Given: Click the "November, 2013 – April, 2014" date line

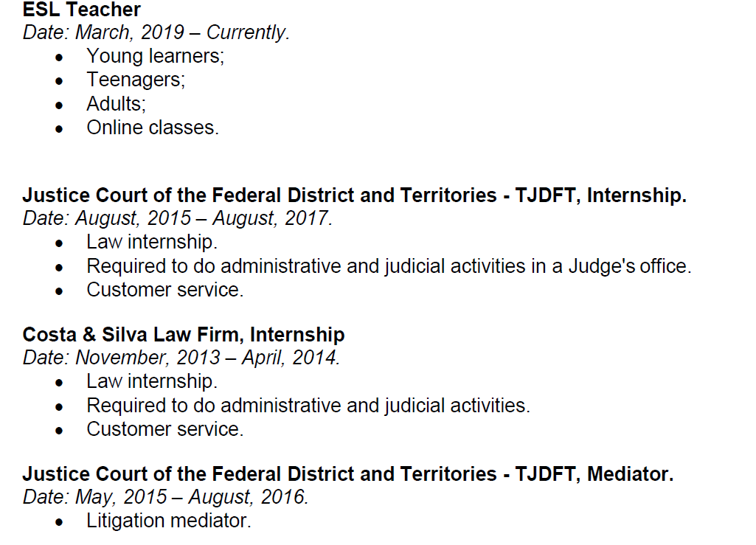Looking at the screenshot, I should 181,358.
